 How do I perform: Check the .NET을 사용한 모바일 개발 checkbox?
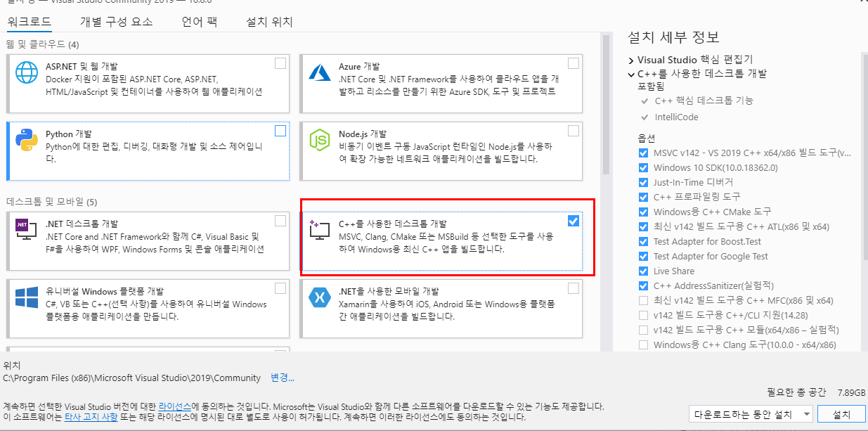click(x=574, y=288)
